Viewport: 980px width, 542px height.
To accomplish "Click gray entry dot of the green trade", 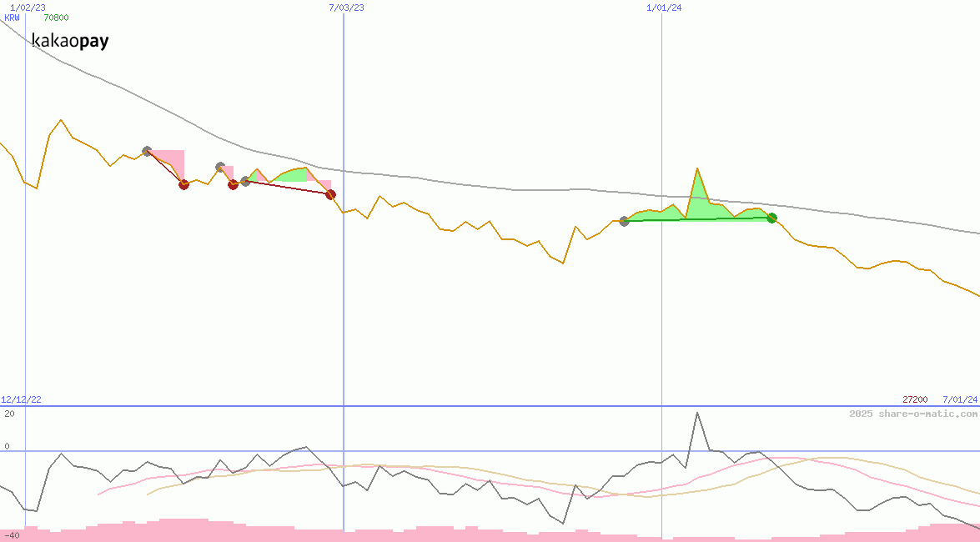I will [x=624, y=221].
